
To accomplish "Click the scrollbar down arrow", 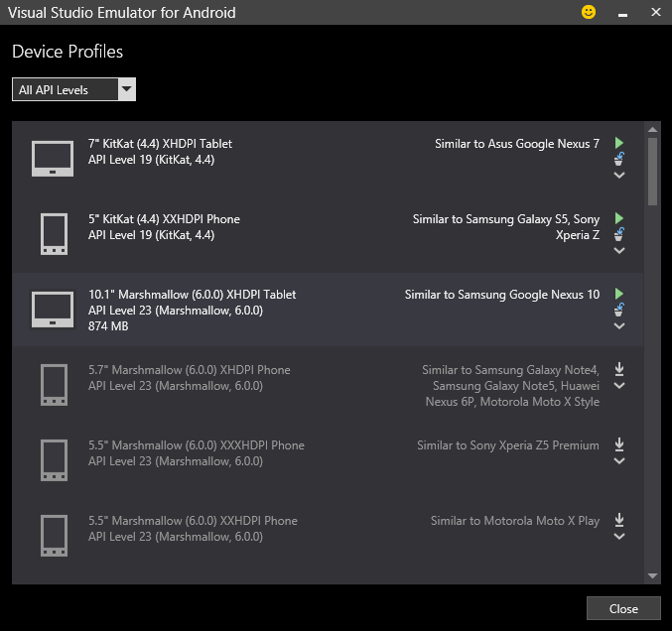I will [652, 575].
